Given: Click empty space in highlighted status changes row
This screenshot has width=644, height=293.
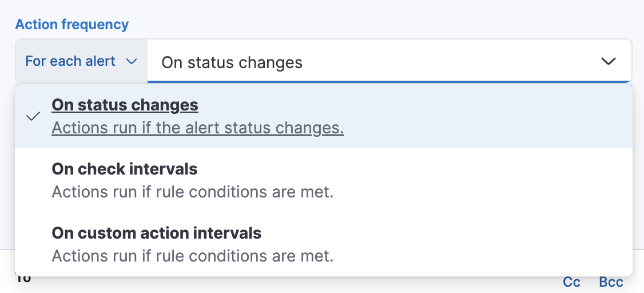Looking at the screenshot, I should [x=486, y=116].
